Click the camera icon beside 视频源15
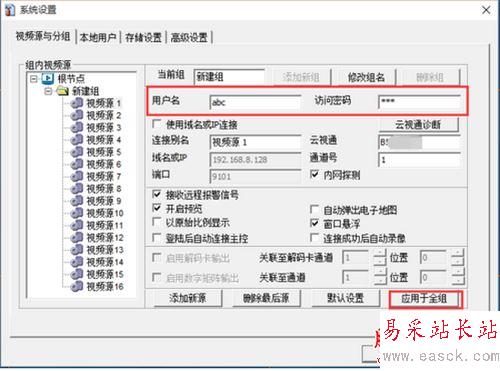The image size is (500, 371). pyautogui.click(x=77, y=274)
